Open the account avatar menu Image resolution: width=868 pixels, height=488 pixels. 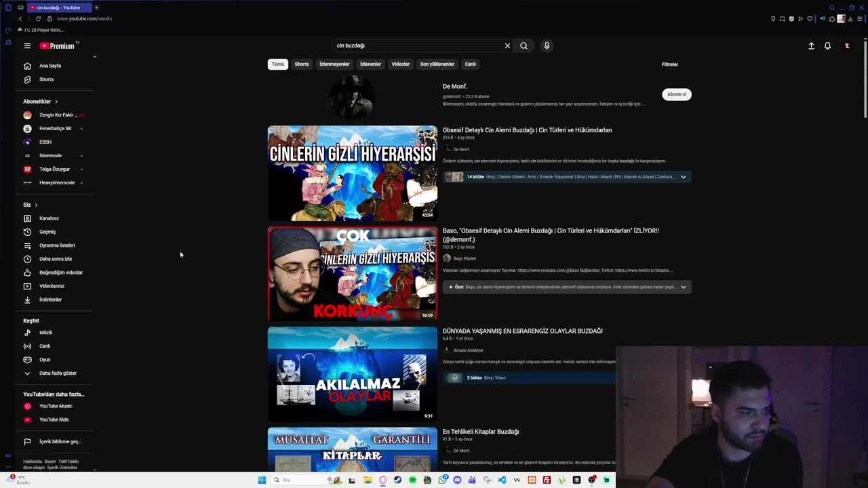click(847, 46)
